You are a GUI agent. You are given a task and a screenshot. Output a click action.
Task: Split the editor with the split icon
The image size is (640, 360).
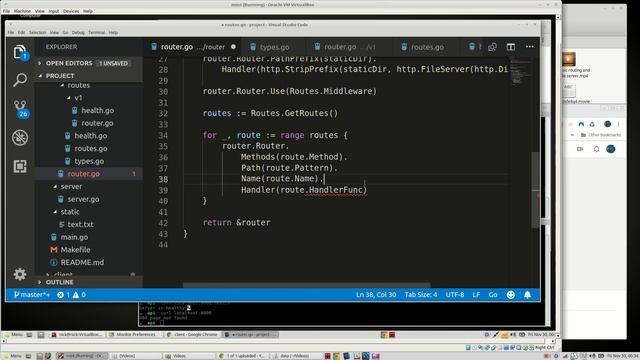pos(511,47)
